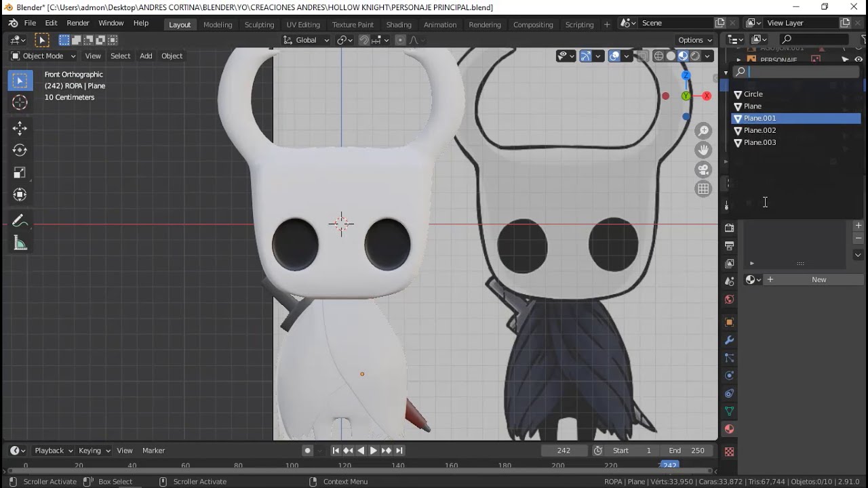Choose Circle in the list
868x488 pixels.
pos(796,94)
